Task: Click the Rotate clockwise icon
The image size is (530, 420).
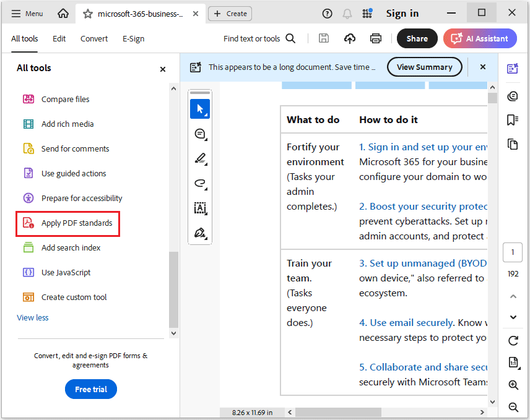Action: (x=513, y=341)
